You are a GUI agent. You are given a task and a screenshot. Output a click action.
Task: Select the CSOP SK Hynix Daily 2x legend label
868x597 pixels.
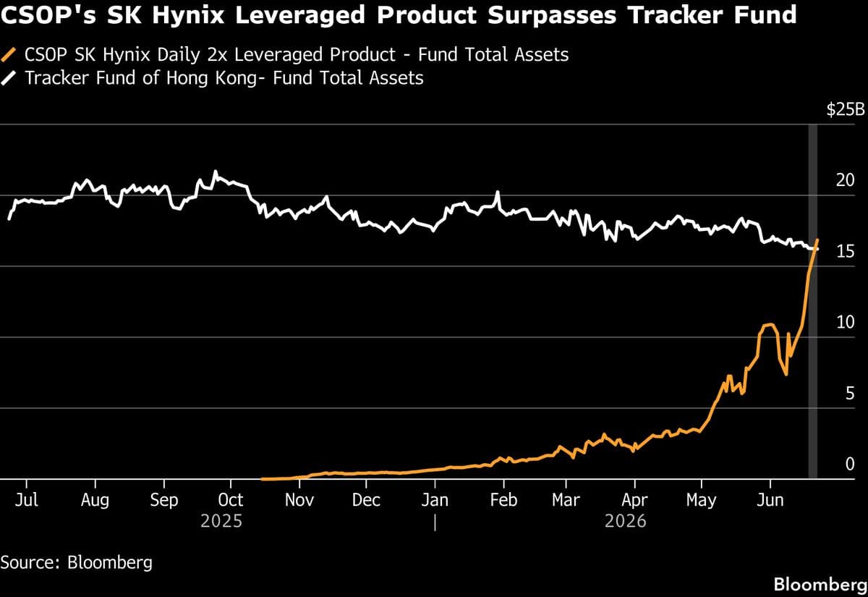click(297, 55)
